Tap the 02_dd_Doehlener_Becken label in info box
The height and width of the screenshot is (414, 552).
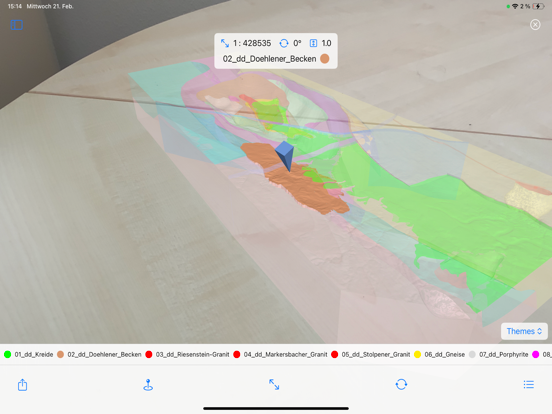coord(269,59)
